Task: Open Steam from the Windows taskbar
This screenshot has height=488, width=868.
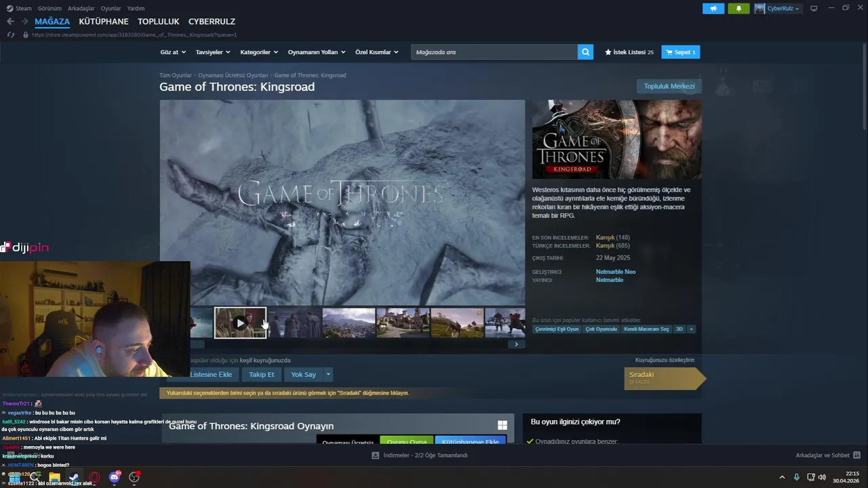Action: [x=74, y=477]
